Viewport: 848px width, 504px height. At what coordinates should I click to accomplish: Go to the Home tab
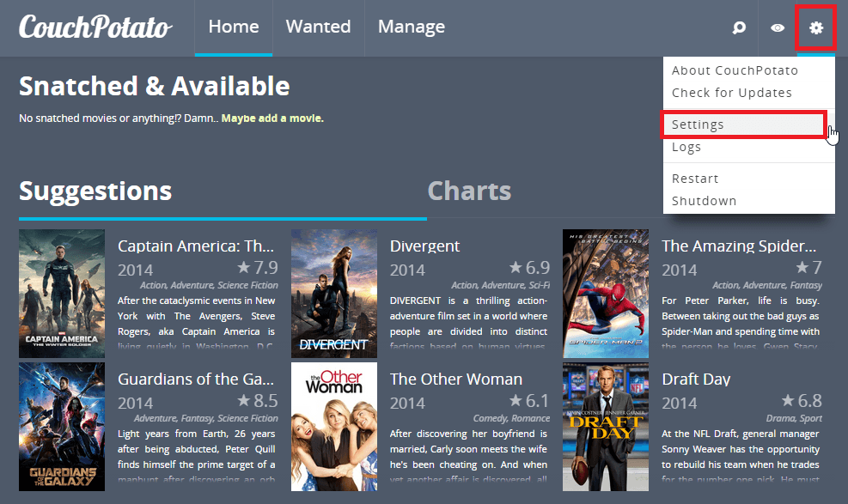click(x=234, y=27)
